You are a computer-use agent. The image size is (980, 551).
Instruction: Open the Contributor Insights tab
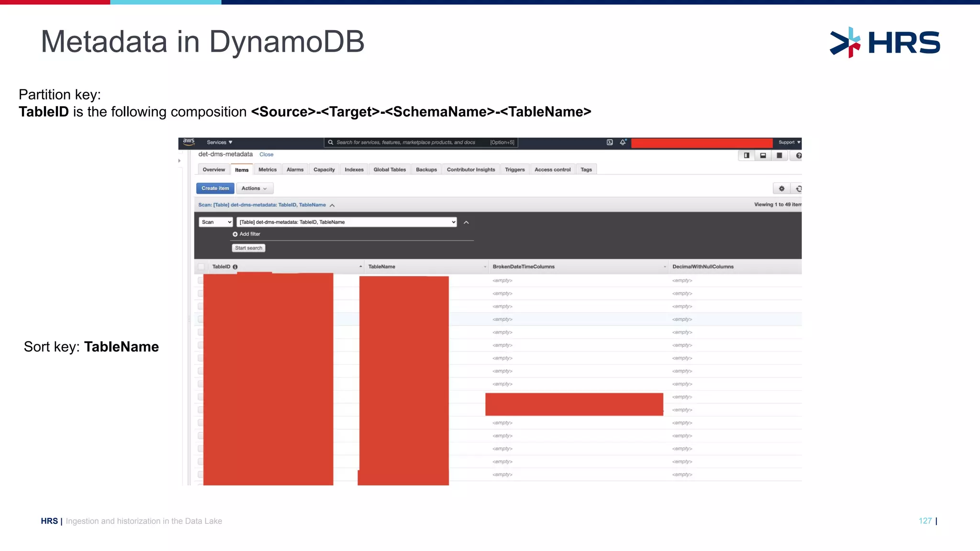tap(471, 170)
